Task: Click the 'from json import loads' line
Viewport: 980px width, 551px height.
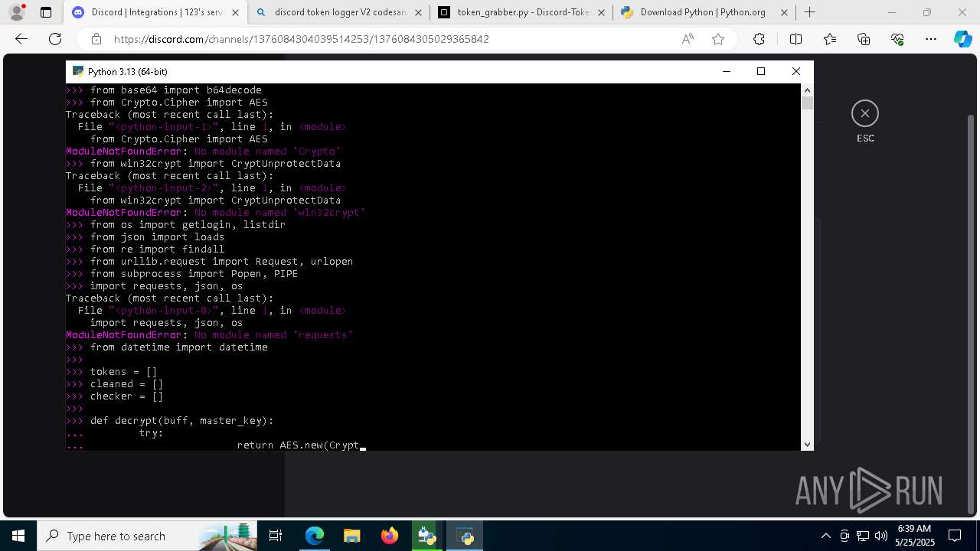Action: pos(157,237)
